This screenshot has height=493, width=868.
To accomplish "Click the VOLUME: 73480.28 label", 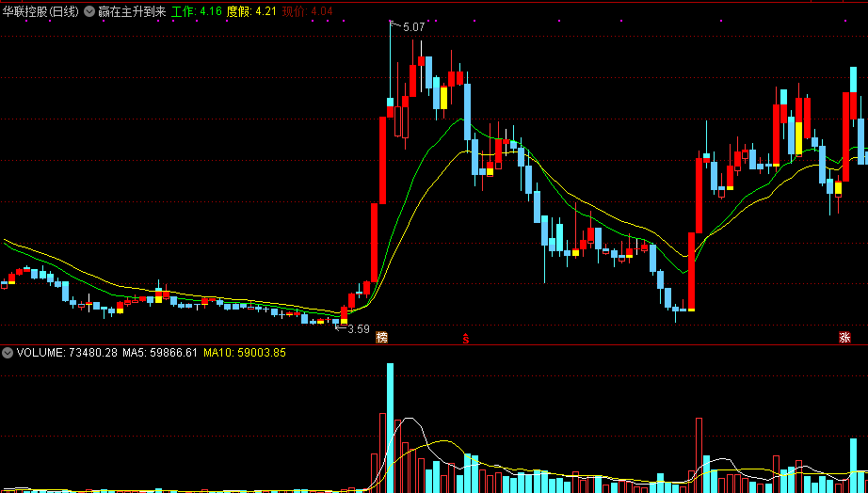I will pos(67,353).
